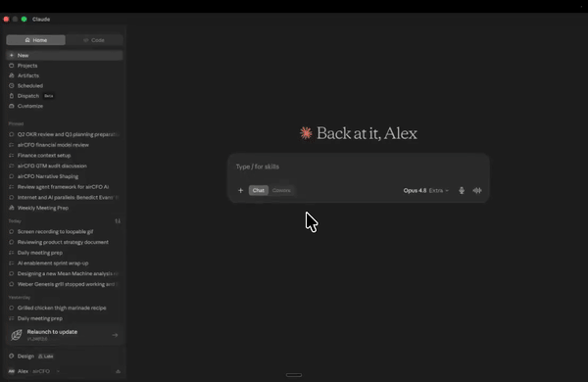Image resolution: width=588 pixels, height=382 pixels.
Task: Open pinned chat Q2 OKR review
Action: pyautogui.click(x=65, y=134)
